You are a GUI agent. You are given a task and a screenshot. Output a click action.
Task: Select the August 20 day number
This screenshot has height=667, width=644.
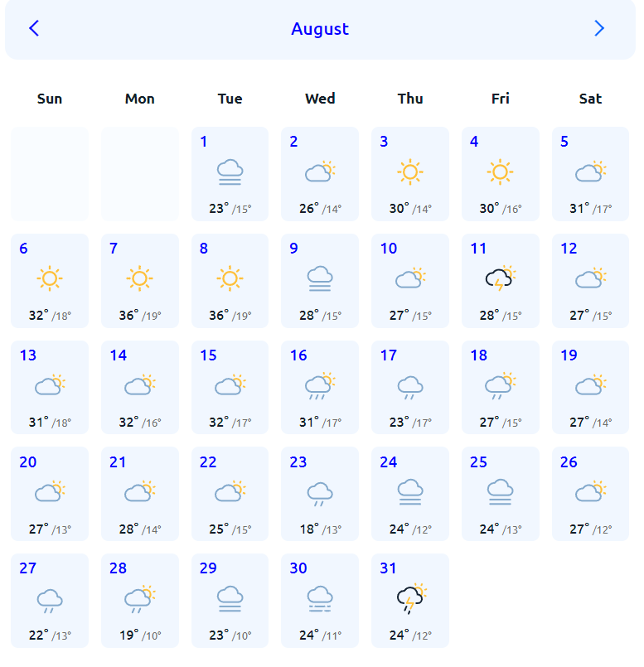(28, 462)
